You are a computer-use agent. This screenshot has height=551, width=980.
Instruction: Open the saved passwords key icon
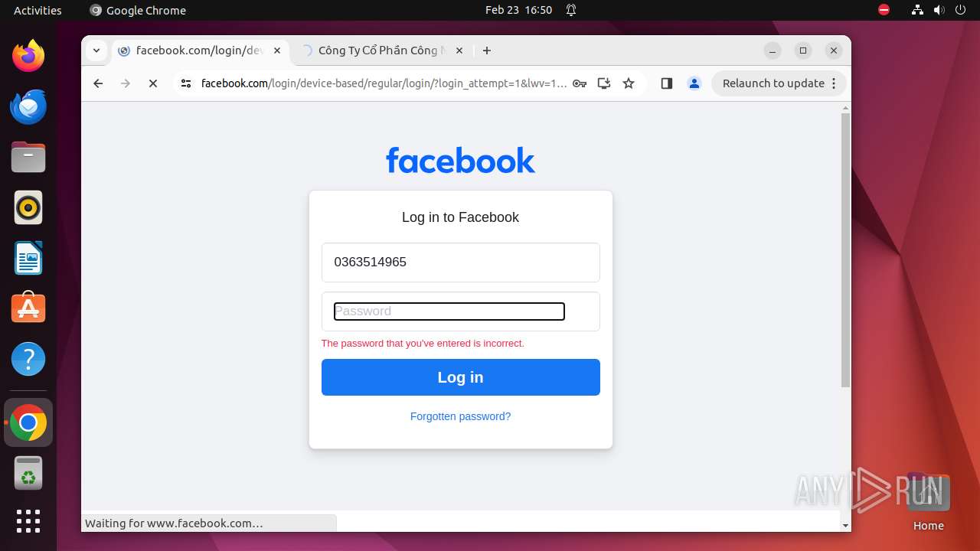tap(580, 83)
